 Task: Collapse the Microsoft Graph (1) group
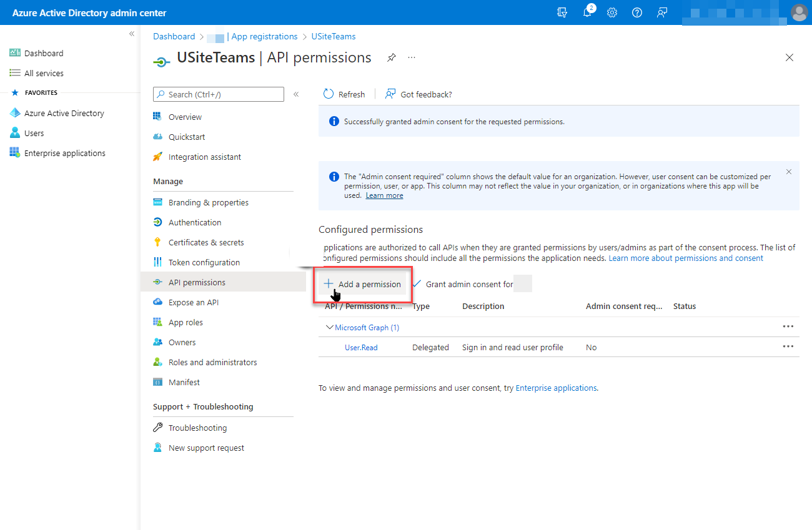[329, 327]
